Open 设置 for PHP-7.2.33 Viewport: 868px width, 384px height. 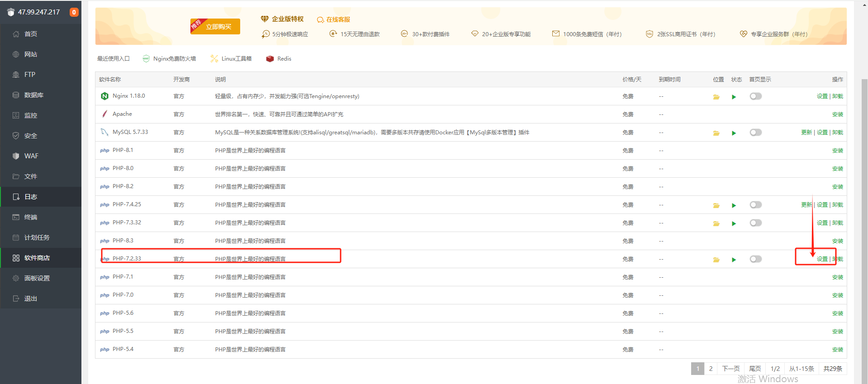coord(822,259)
